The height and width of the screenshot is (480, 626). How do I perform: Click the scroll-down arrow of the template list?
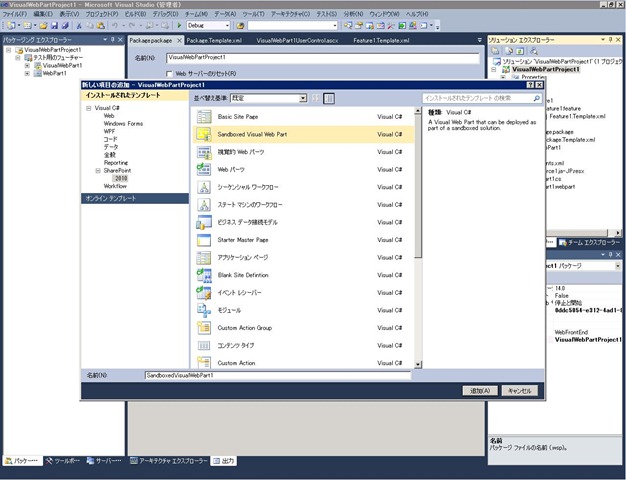418,364
